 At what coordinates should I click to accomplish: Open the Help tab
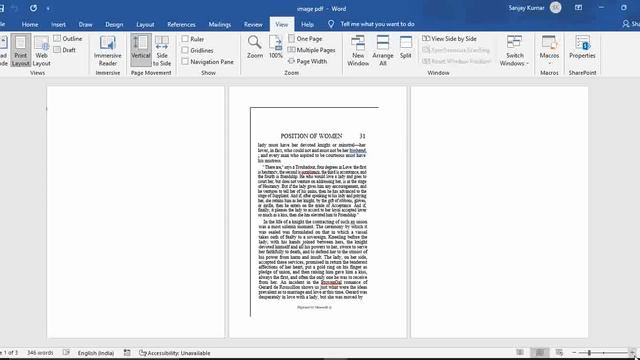coord(307,24)
